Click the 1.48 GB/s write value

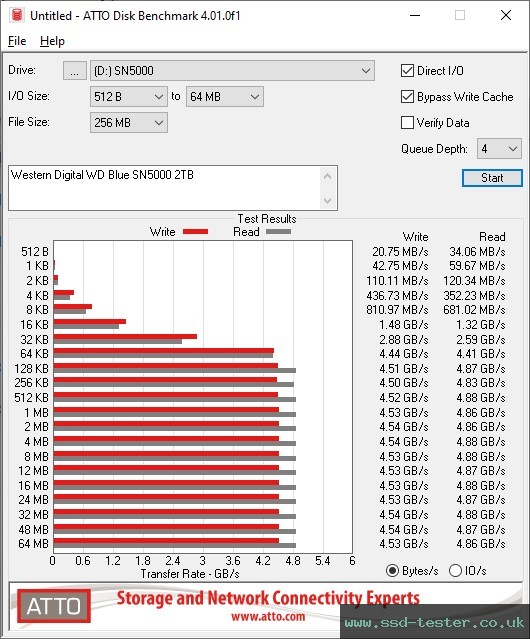(404, 325)
